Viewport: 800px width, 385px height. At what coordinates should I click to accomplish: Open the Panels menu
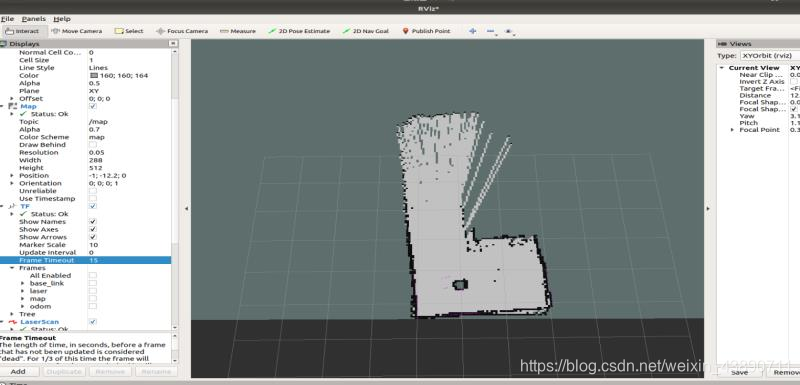pos(34,19)
